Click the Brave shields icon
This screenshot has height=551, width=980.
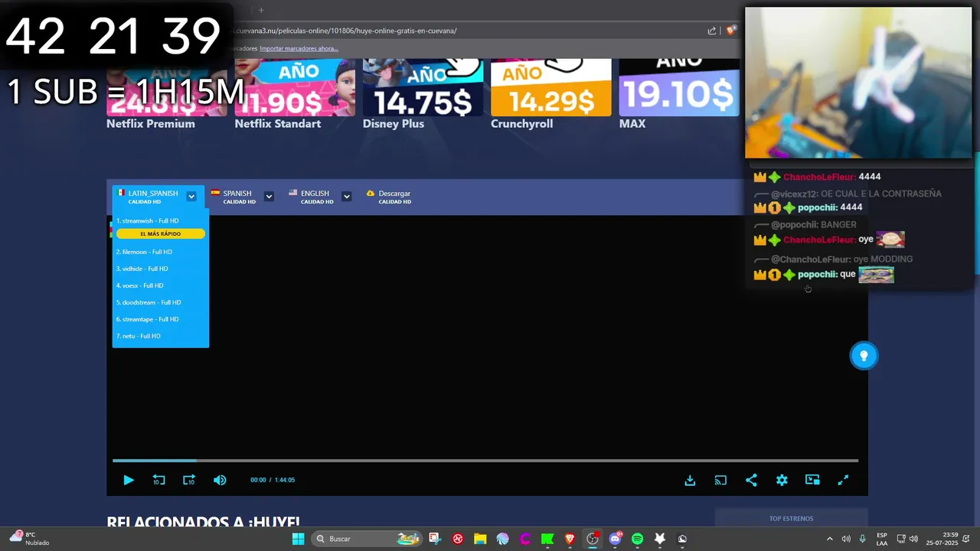pos(730,31)
